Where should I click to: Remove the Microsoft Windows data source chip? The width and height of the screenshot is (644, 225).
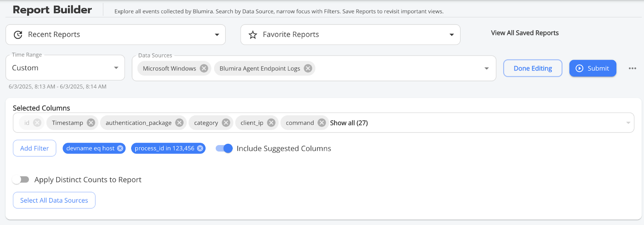(x=204, y=68)
